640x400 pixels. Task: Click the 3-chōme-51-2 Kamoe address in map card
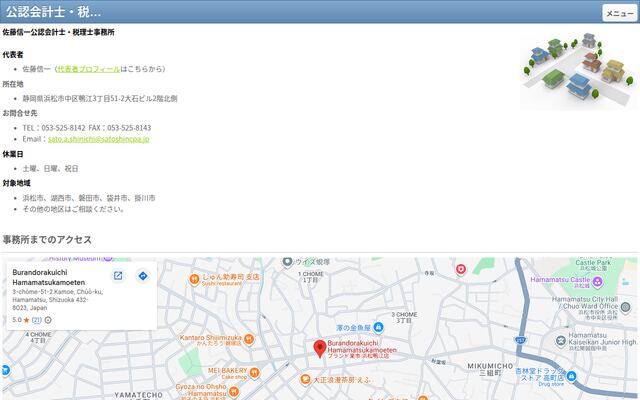coord(58,300)
